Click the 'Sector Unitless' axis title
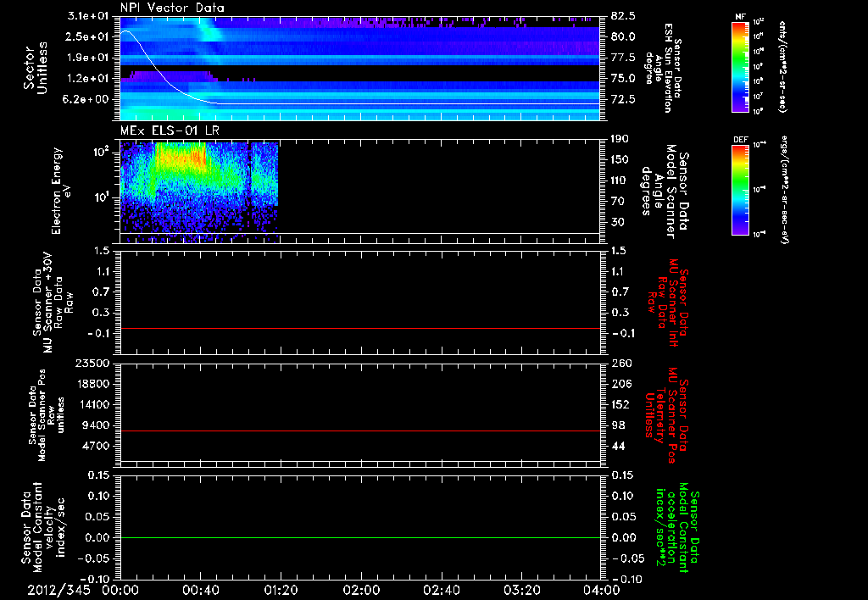 (36, 68)
